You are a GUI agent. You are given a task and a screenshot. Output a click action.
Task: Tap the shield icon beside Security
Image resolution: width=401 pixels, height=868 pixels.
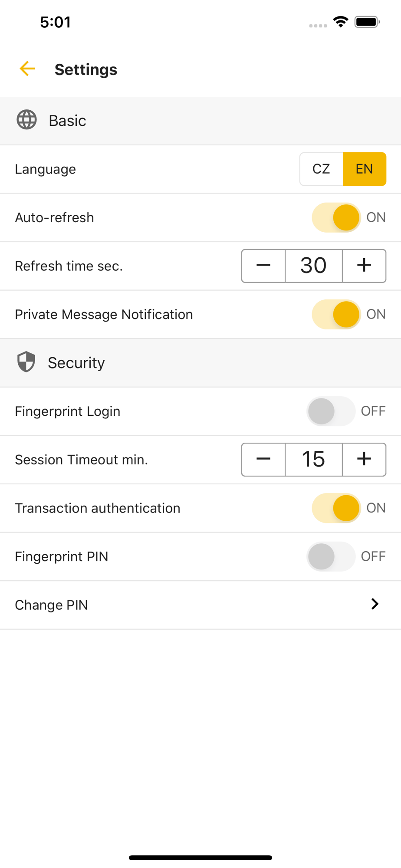pyautogui.click(x=26, y=362)
